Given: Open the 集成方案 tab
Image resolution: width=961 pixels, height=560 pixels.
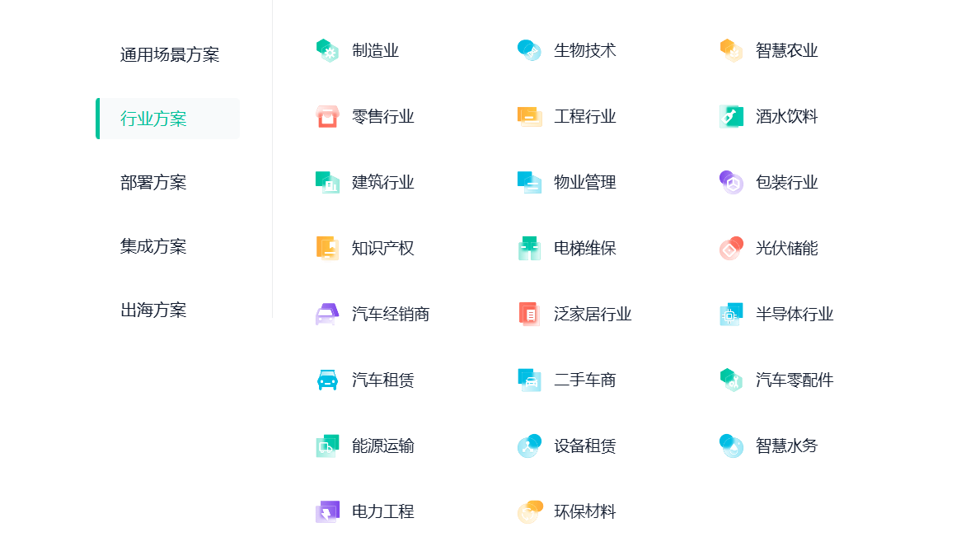Looking at the screenshot, I should click(153, 246).
